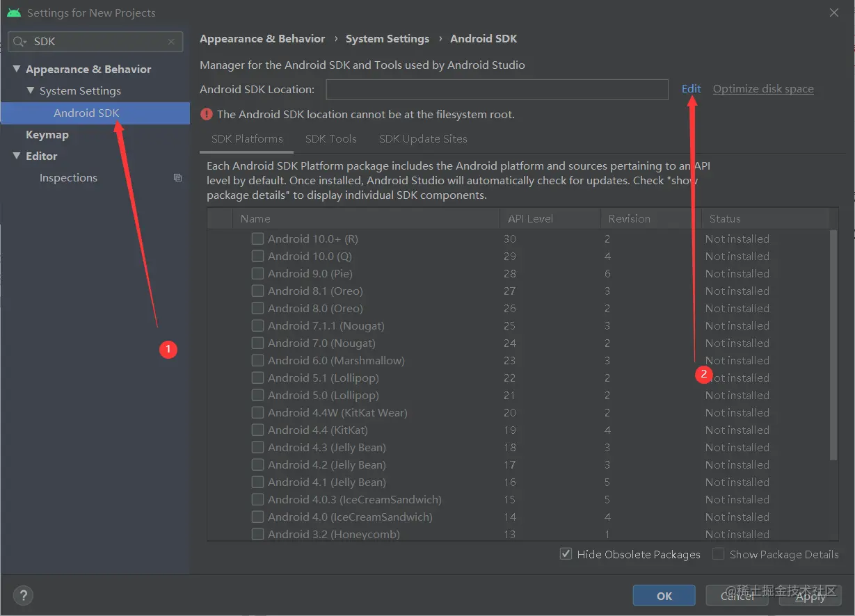Enable Show Package Details checkbox
The width and height of the screenshot is (855, 616).
click(x=718, y=554)
